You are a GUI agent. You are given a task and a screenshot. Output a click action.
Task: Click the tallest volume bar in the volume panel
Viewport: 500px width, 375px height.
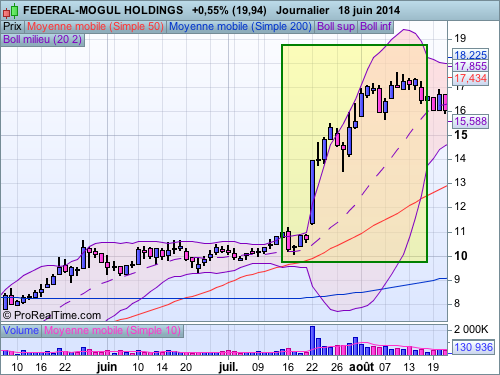pyautogui.click(x=312, y=341)
